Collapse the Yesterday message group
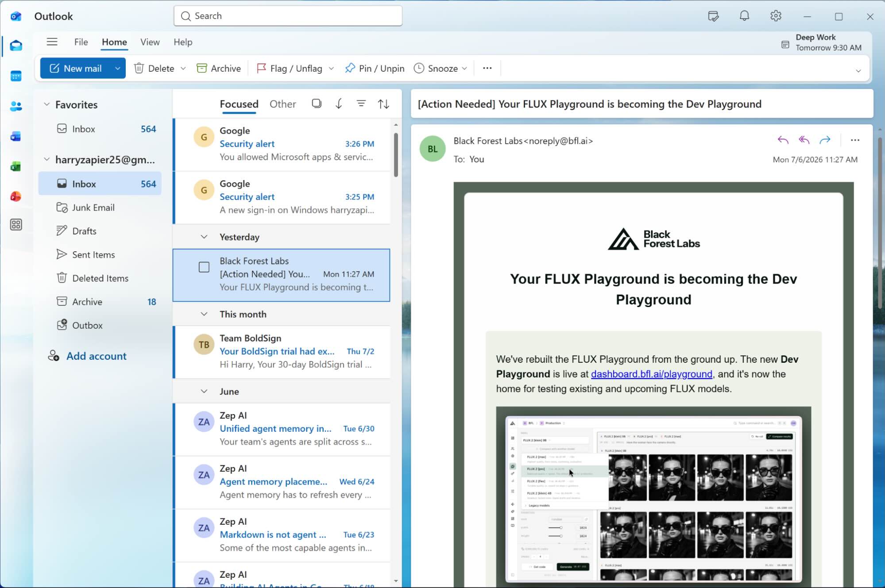885x588 pixels. (204, 237)
